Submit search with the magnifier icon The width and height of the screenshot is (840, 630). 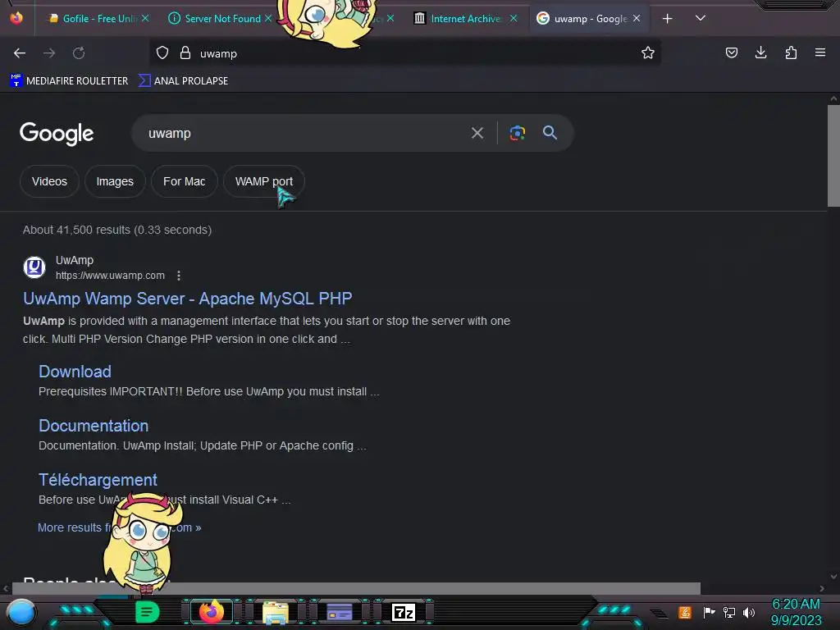click(550, 133)
